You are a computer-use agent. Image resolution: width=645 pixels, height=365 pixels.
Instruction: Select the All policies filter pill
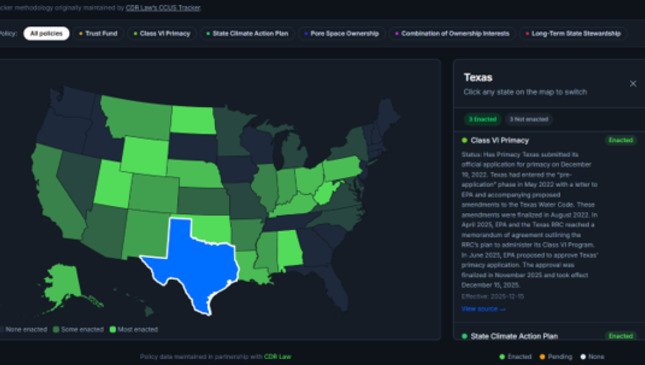[x=46, y=34]
